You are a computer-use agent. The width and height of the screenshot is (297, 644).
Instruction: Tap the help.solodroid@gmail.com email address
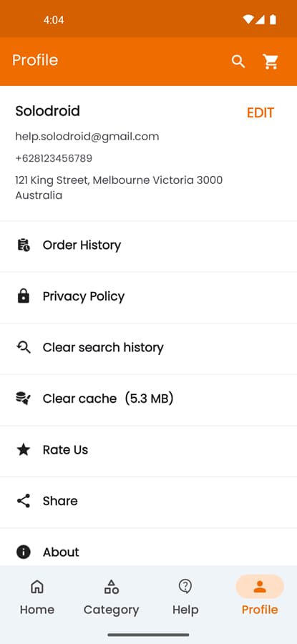(87, 137)
